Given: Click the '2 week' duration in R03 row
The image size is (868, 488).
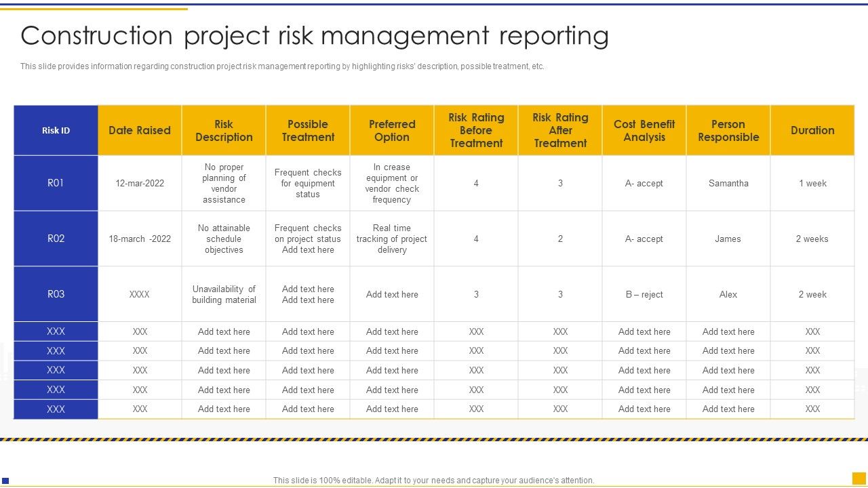Looking at the screenshot, I should [812, 294].
